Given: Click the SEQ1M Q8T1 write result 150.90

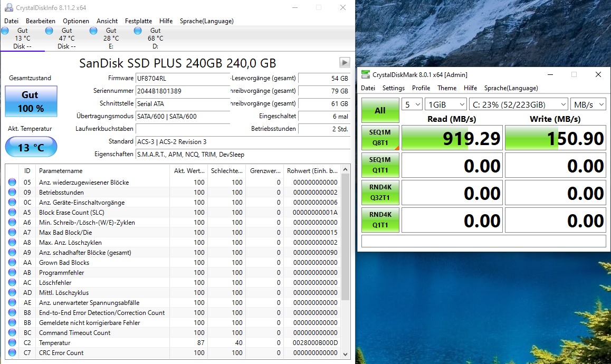Looking at the screenshot, I should pyautogui.click(x=555, y=138).
